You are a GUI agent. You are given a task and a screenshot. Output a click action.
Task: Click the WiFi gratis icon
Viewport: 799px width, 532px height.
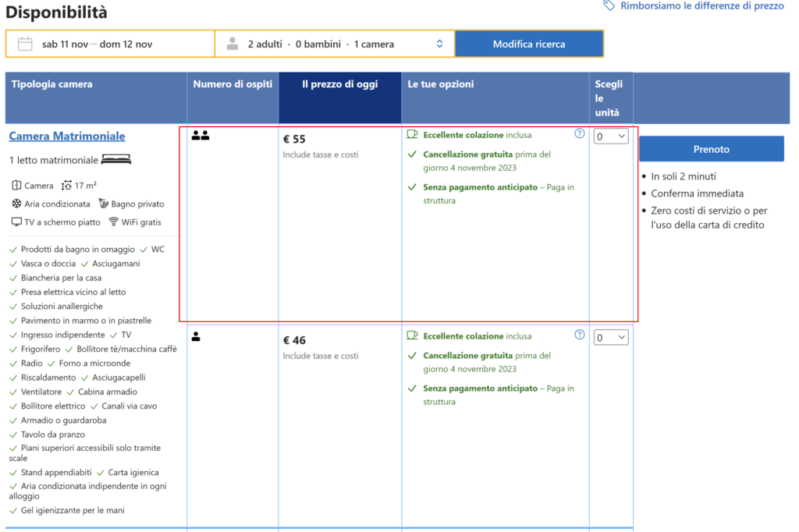113,222
